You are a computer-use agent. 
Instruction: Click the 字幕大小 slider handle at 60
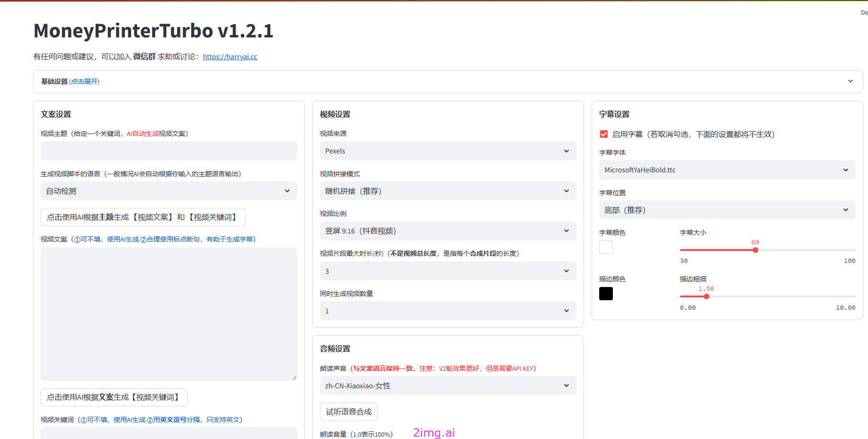click(x=755, y=250)
